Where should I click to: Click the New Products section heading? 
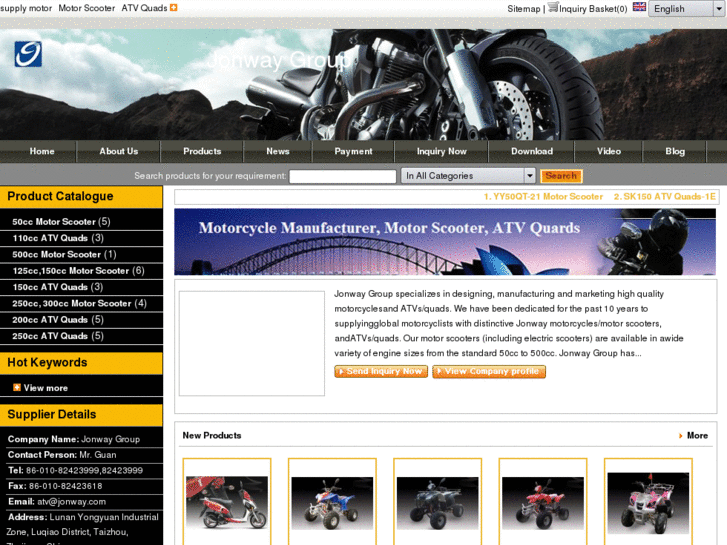tap(212, 436)
